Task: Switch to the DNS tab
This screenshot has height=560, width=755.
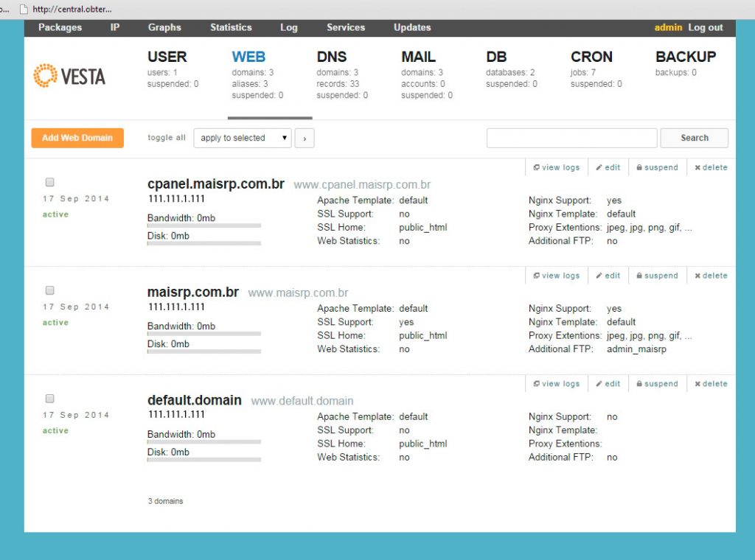Action: pyautogui.click(x=332, y=57)
